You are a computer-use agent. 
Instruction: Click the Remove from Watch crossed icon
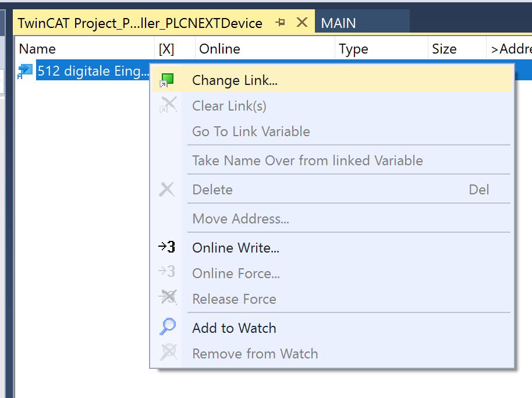click(168, 352)
